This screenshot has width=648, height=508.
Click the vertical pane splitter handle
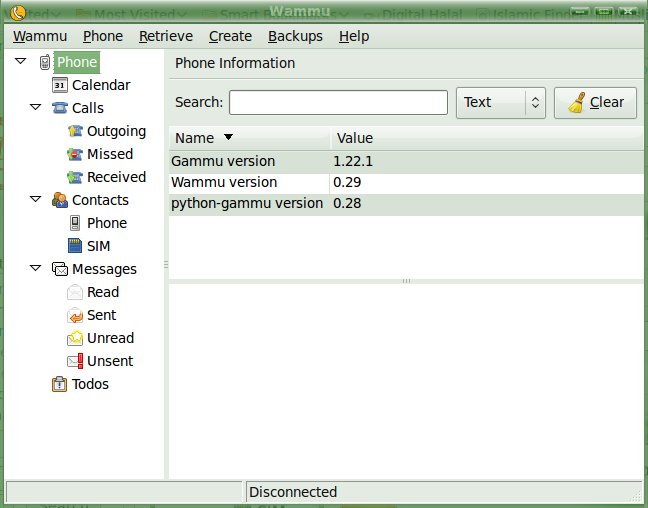[166, 264]
